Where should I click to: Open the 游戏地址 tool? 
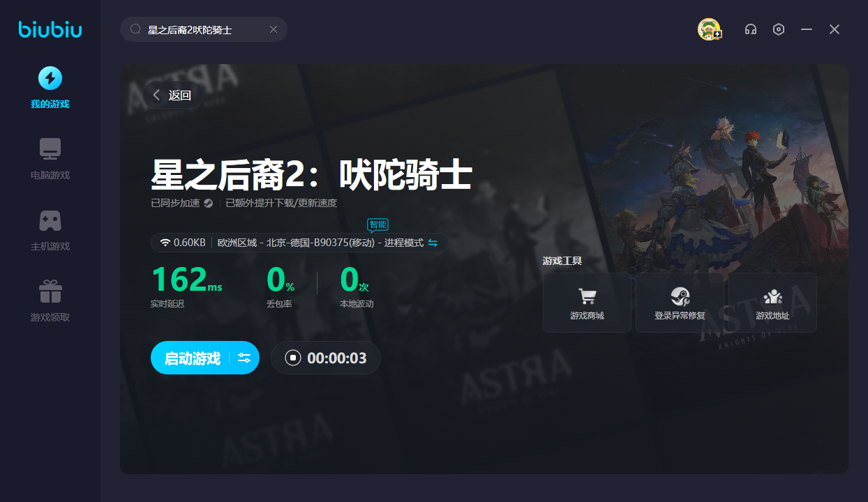[772, 303]
